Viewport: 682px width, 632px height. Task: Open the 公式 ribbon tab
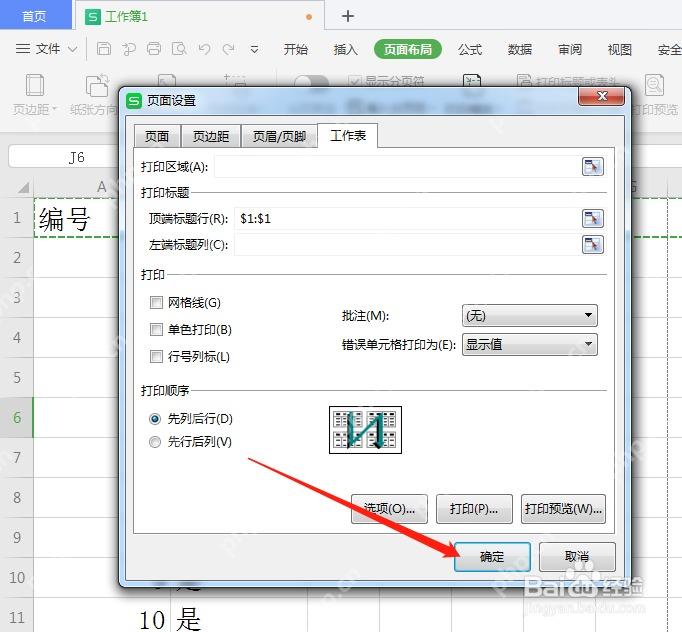tap(470, 49)
